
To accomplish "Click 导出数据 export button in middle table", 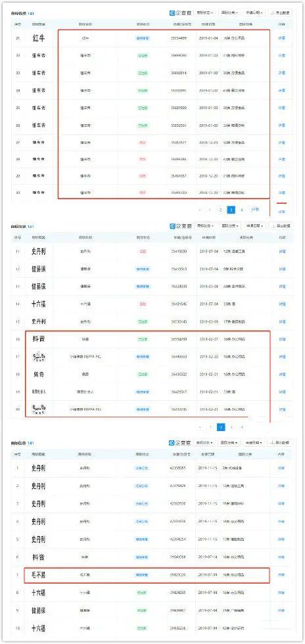I will pos(280,226).
